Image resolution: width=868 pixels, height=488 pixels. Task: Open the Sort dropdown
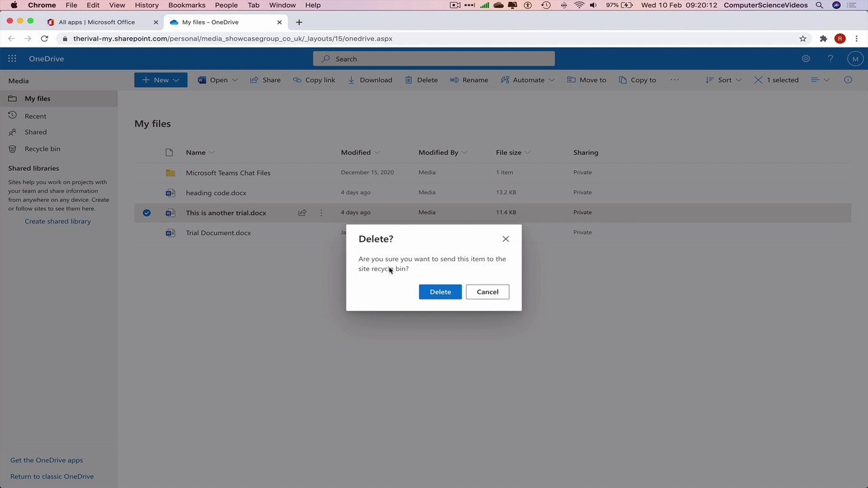coord(724,80)
